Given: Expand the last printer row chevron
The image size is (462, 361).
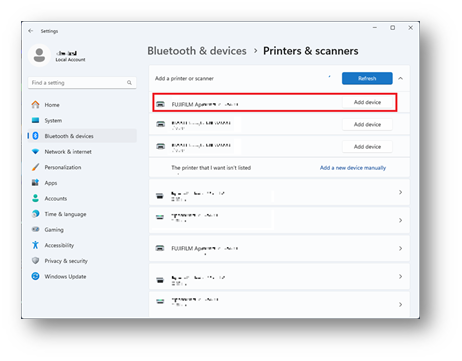Looking at the screenshot, I should (400, 304).
